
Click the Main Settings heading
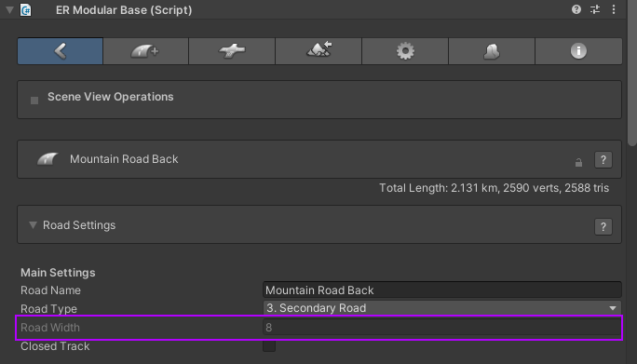tap(58, 273)
